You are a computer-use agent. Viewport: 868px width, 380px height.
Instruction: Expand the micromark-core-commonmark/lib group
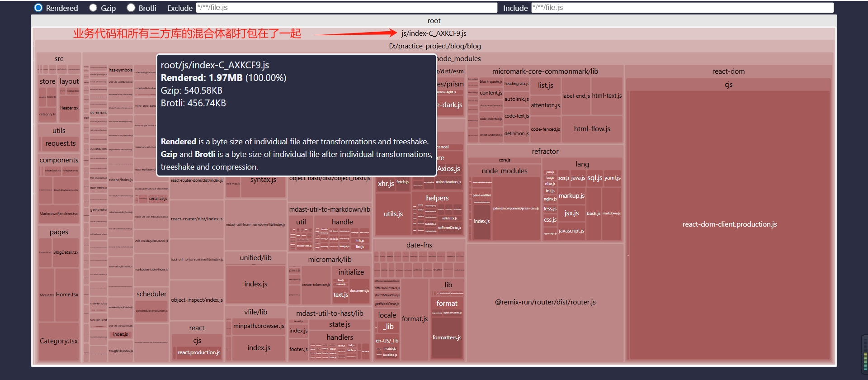(x=545, y=71)
